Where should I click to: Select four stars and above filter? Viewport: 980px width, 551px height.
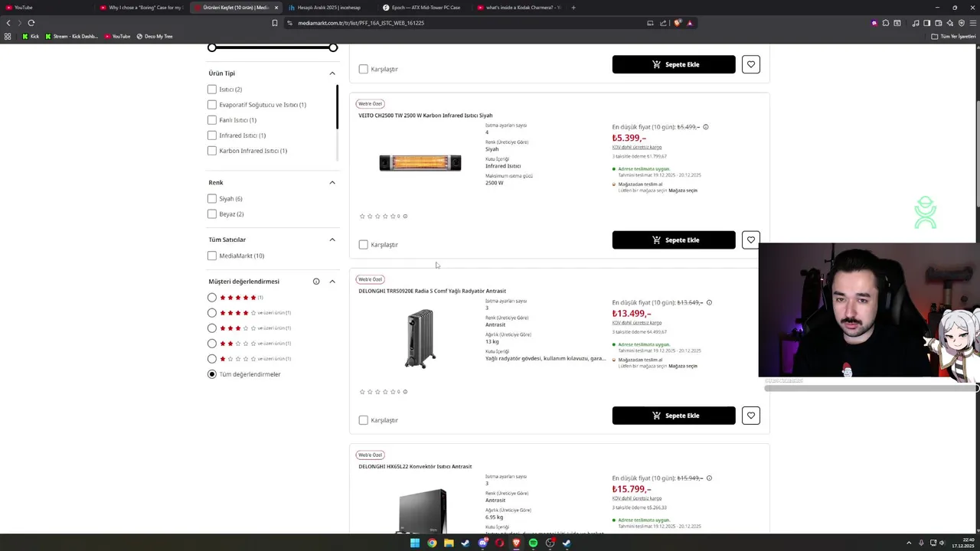click(212, 313)
